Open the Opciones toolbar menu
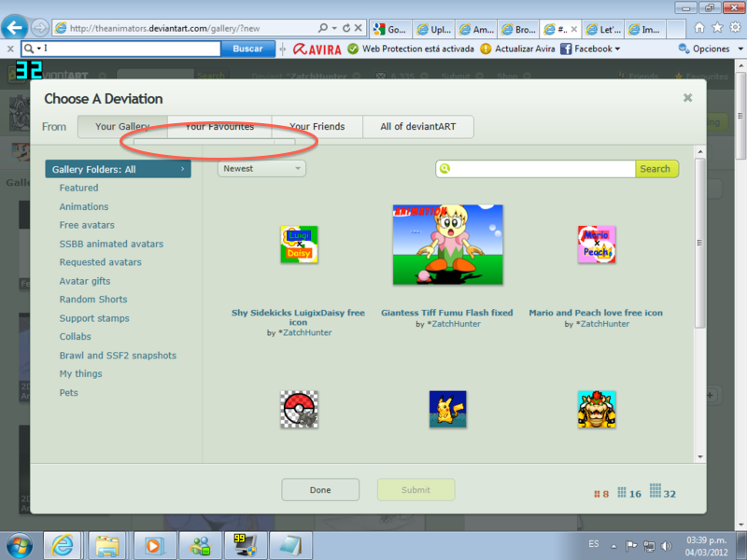Image resolution: width=747 pixels, height=560 pixels. tap(711, 49)
